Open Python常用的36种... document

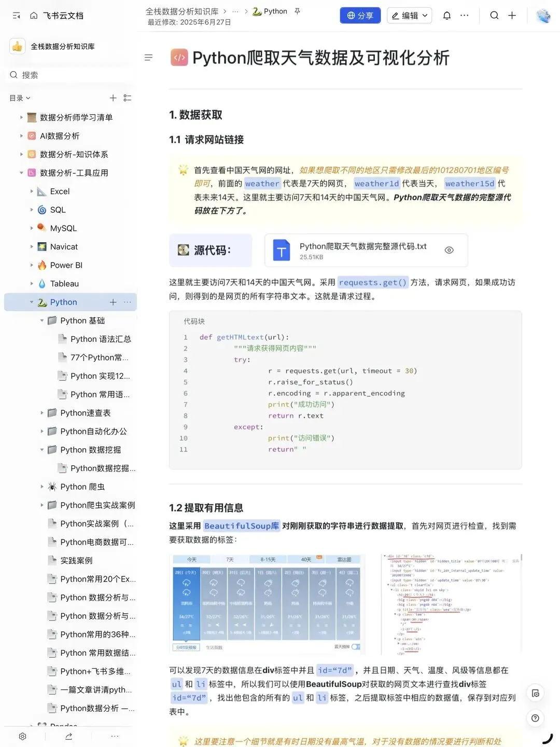[x=97, y=634]
